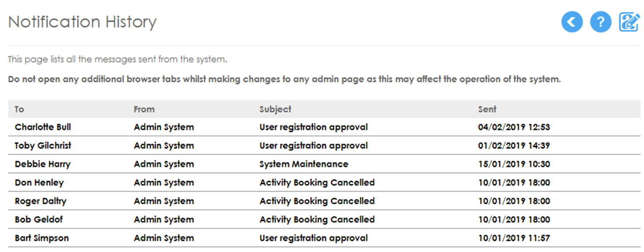
Task: Open help via question mark icon
Action: pos(600,22)
